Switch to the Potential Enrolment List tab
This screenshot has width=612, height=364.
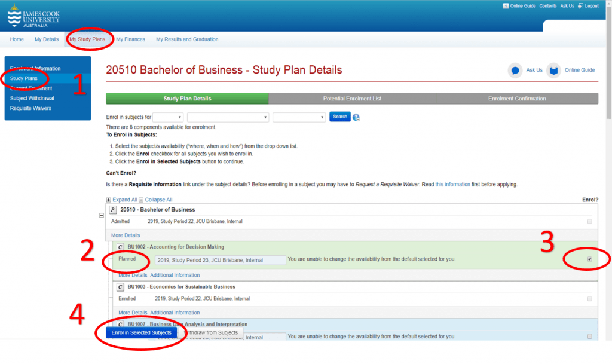(x=352, y=99)
